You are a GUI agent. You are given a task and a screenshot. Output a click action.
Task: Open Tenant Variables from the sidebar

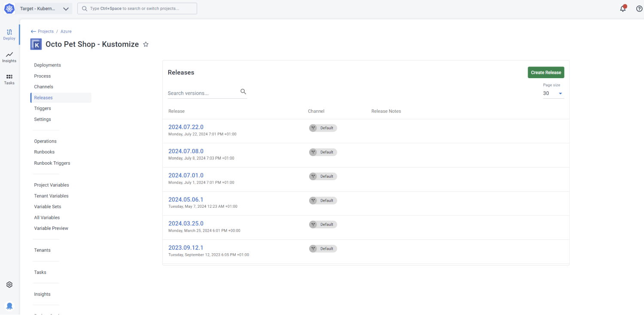pyautogui.click(x=51, y=196)
